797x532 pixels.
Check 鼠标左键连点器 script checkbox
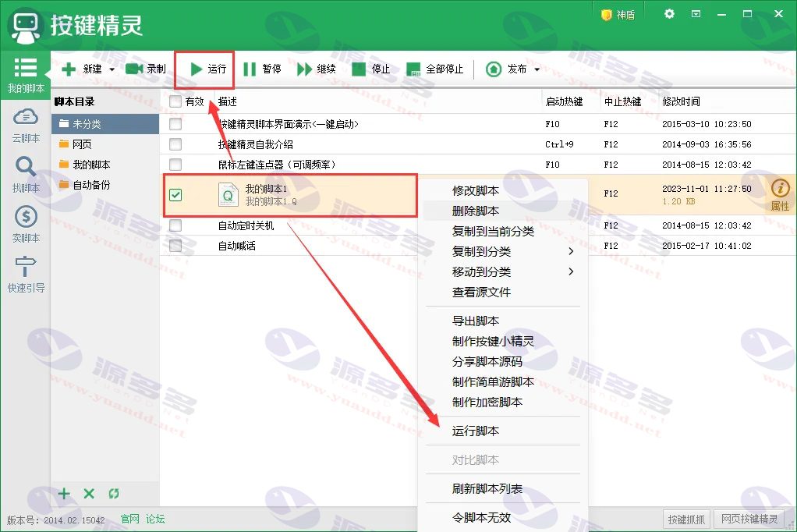coord(175,165)
